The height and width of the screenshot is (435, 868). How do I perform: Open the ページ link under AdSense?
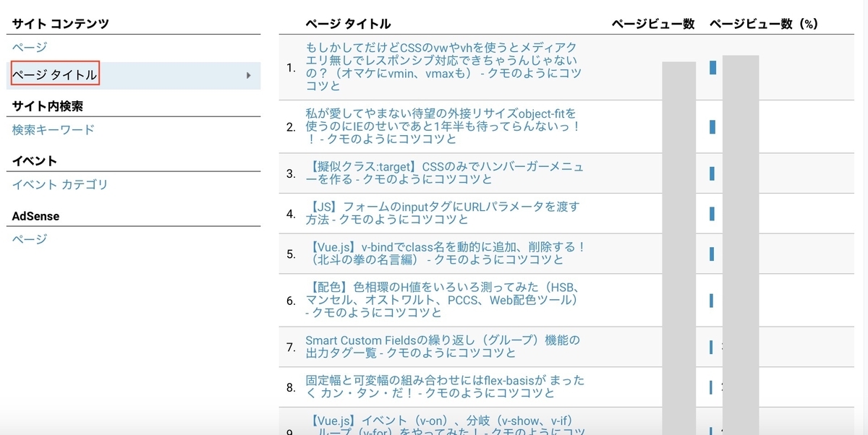(30, 240)
